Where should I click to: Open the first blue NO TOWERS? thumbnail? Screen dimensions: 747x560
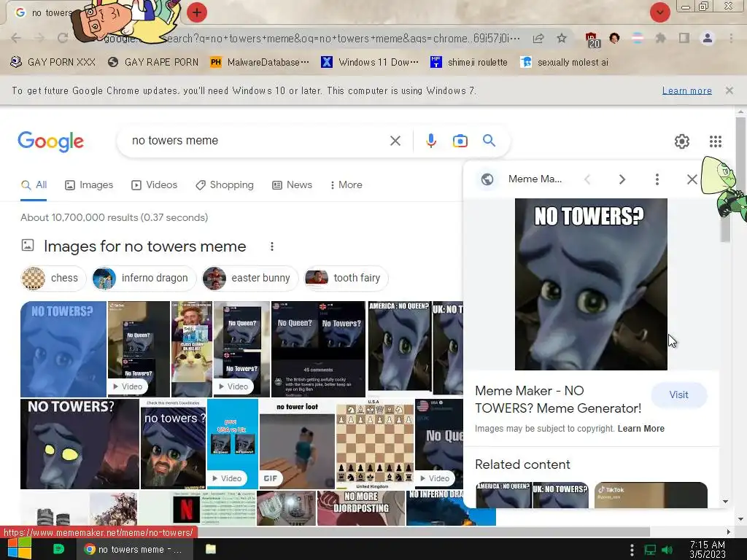63,349
